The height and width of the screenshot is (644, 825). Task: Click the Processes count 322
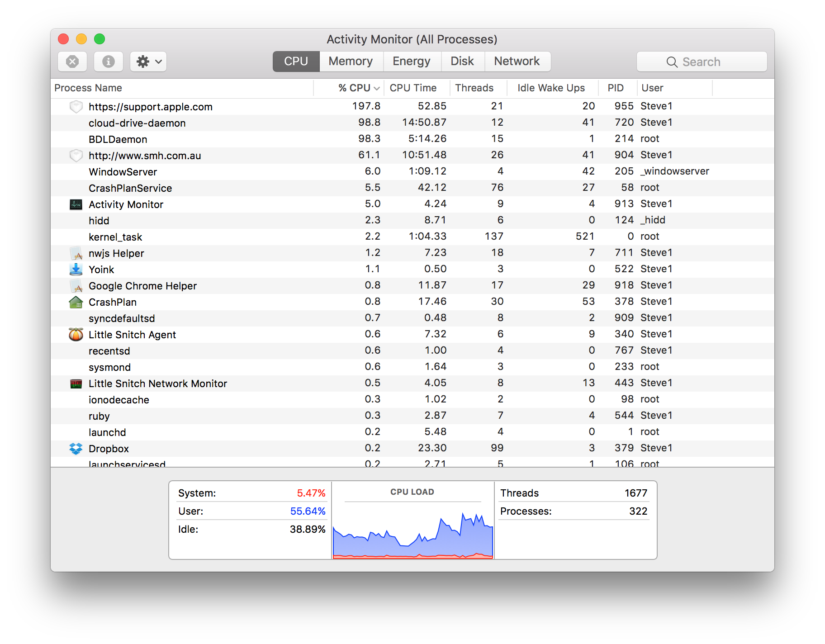coord(638,511)
